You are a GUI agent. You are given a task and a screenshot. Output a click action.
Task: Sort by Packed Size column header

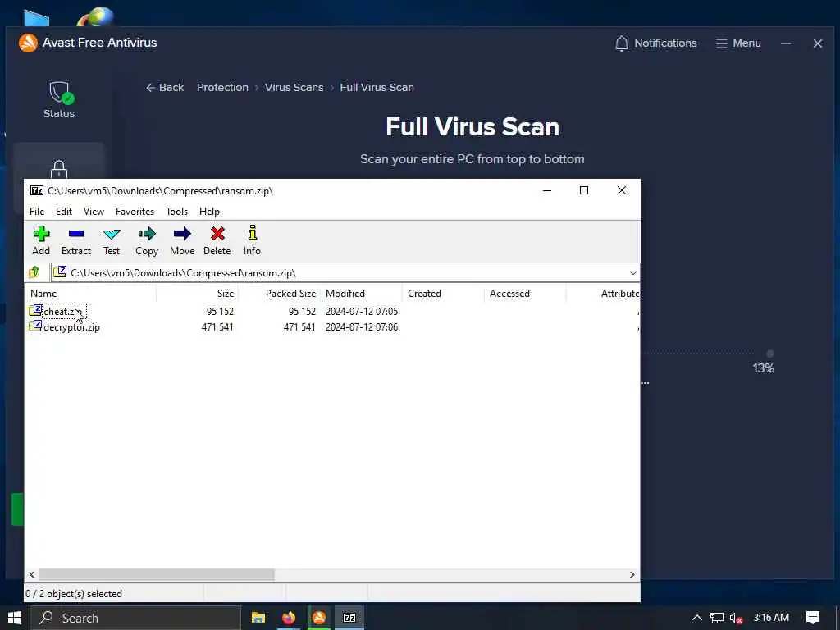279,294
